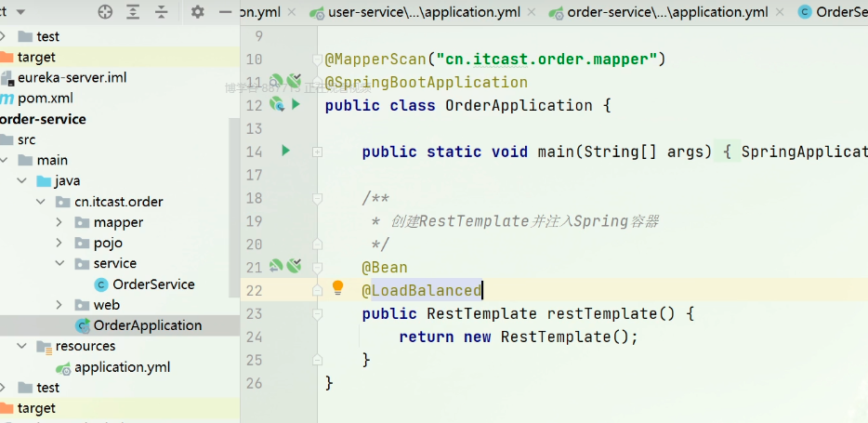This screenshot has width=868, height=423.
Task: Hide the Project panel with minus icon
Action: click(225, 12)
